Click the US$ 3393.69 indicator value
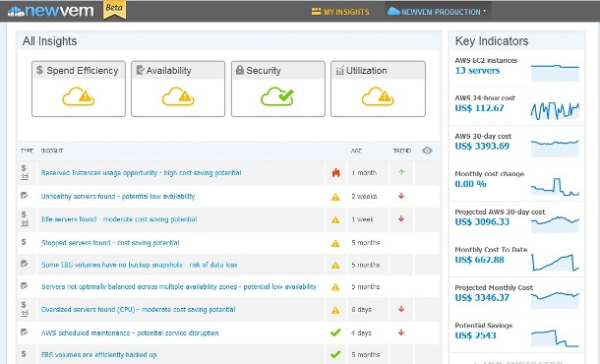The width and height of the screenshot is (600, 364). [482, 146]
